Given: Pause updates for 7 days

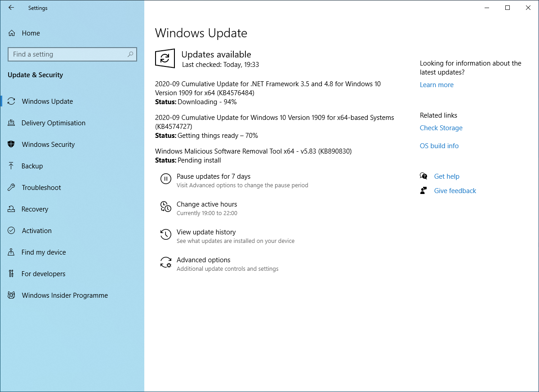Looking at the screenshot, I should [214, 176].
